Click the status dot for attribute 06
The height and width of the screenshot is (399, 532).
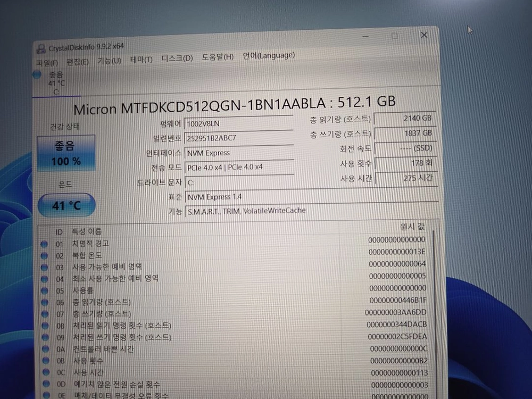coord(45,302)
